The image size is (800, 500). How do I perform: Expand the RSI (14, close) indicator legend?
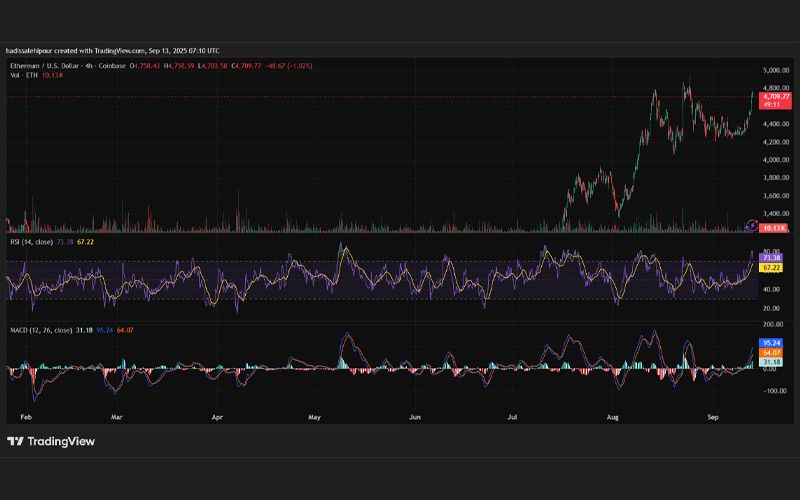pyautogui.click(x=32, y=242)
